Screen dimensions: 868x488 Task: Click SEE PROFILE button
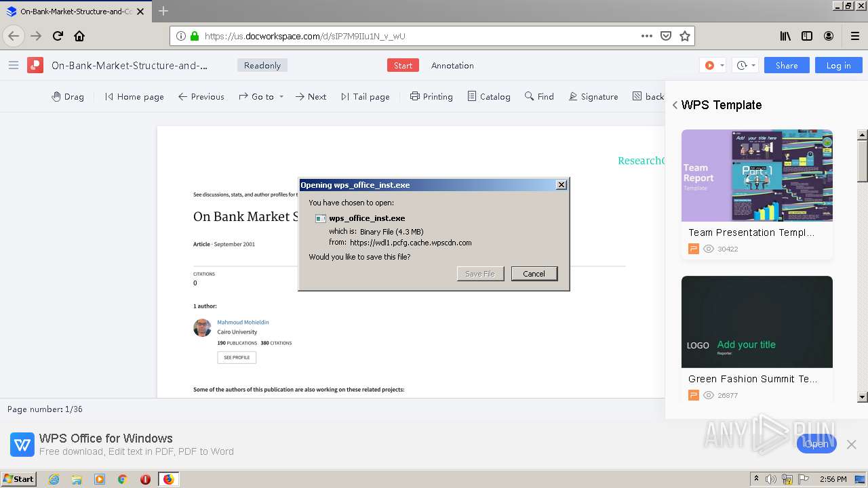tap(237, 357)
